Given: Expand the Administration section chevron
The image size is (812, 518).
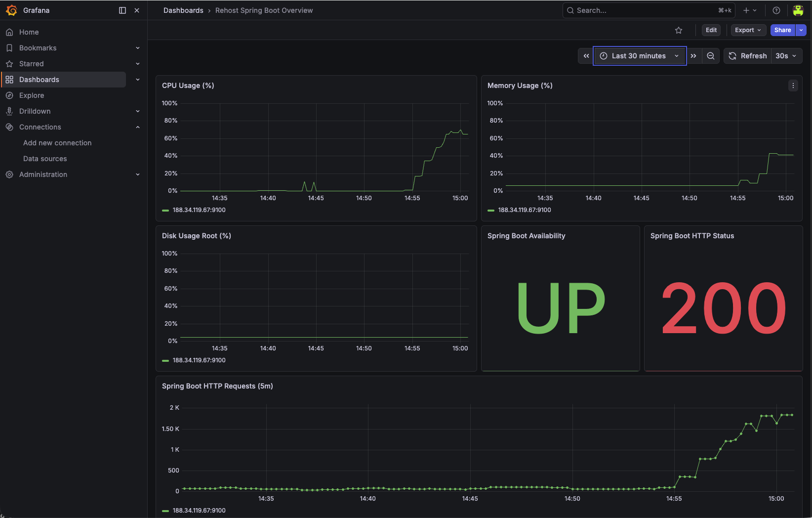Looking at the screenshot, I should click(x=138, y=174).
